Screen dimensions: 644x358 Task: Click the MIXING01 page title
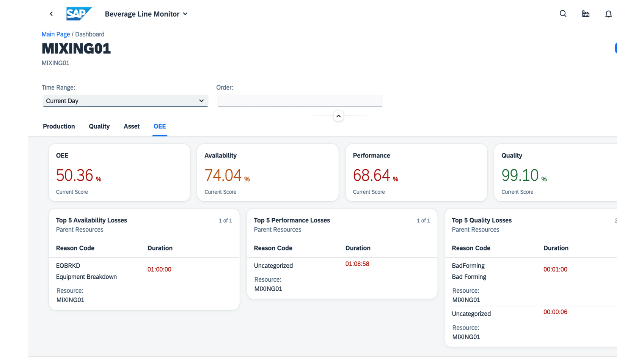pos(76,49)
